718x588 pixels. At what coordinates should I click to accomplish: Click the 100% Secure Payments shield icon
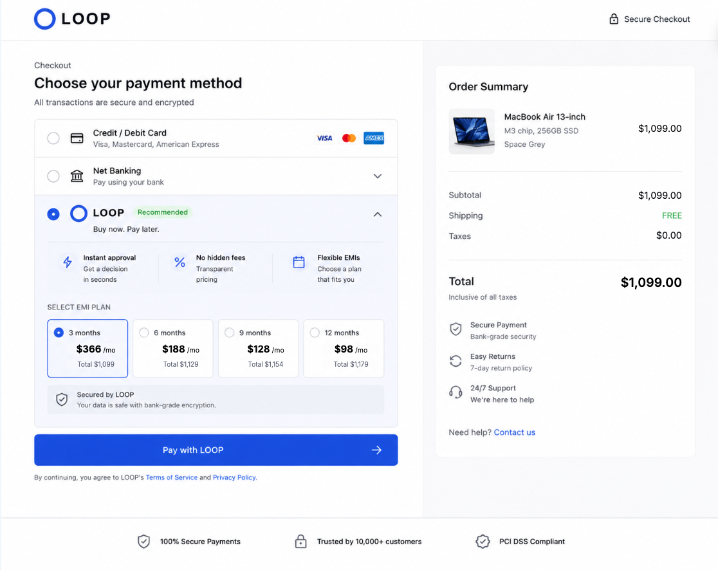(x=143, y=541)
